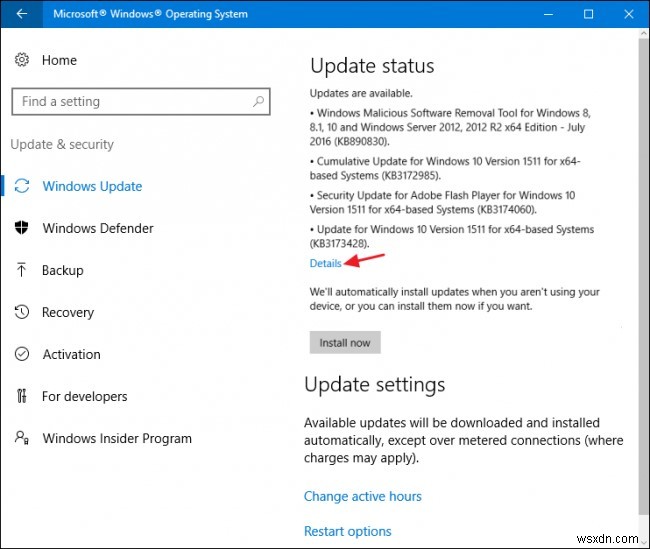
Task: Click the Recovery clock icon
Action: [x=22, y=312]
